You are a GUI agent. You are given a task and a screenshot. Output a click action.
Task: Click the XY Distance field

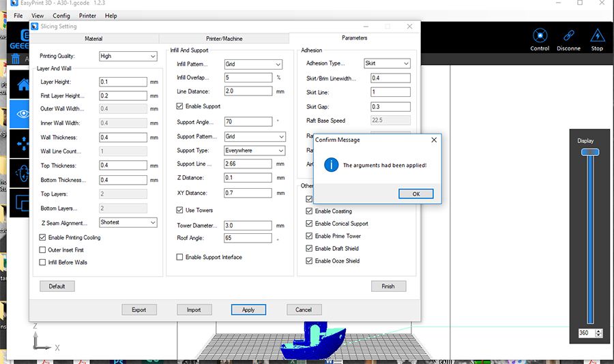(248, 193)
